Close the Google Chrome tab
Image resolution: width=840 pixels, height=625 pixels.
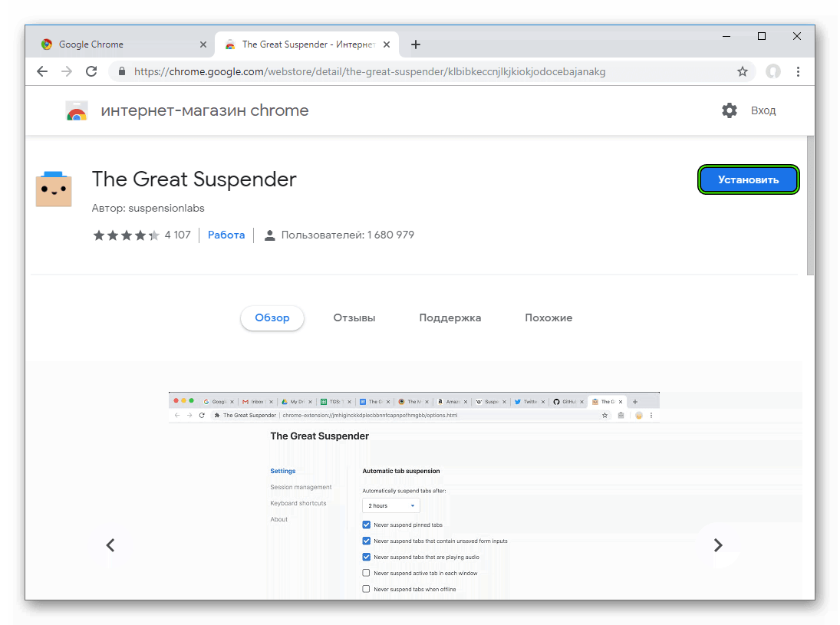pos(203,44)
